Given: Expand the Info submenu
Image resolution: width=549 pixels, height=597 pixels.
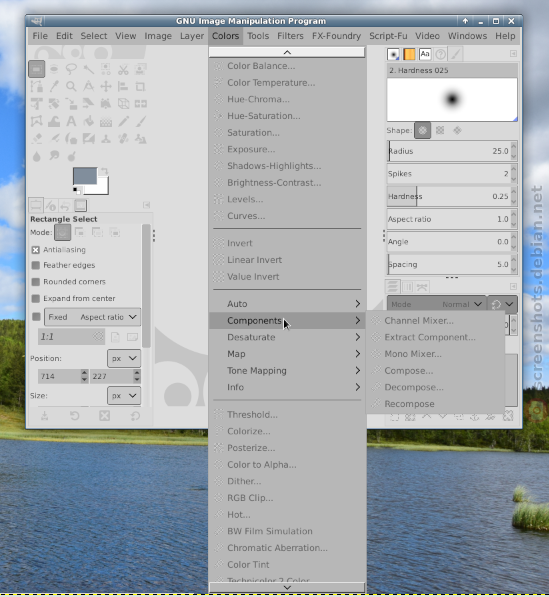Looking at the screenshot, I should (x=287, y=387).
